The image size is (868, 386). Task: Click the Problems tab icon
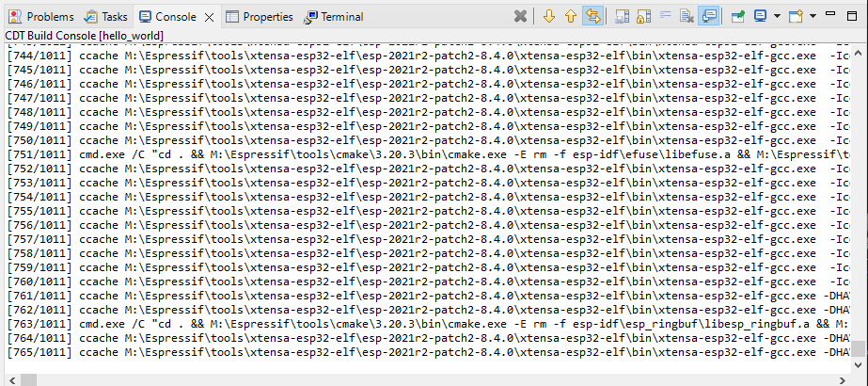pos(15,17)
